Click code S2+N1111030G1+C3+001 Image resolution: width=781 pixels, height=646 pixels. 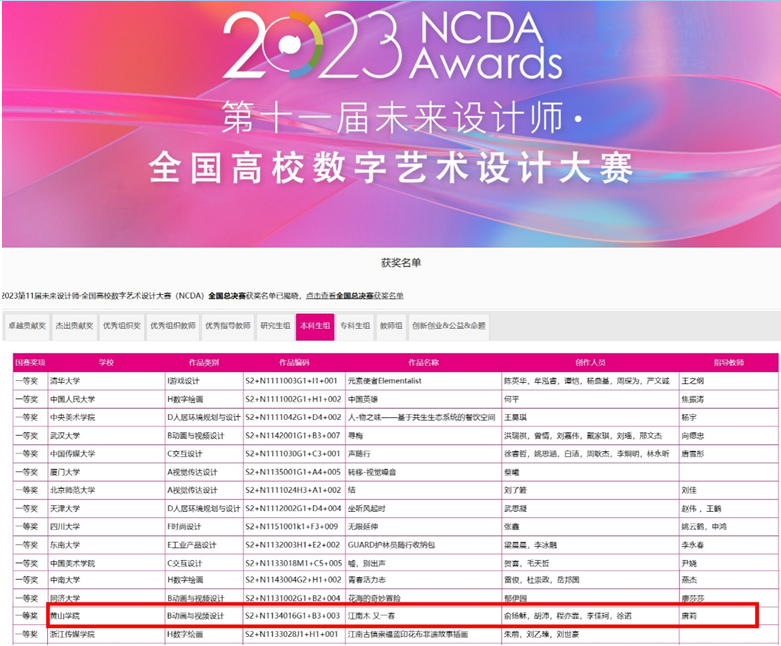pyautogui.click(x=292, y=454)
